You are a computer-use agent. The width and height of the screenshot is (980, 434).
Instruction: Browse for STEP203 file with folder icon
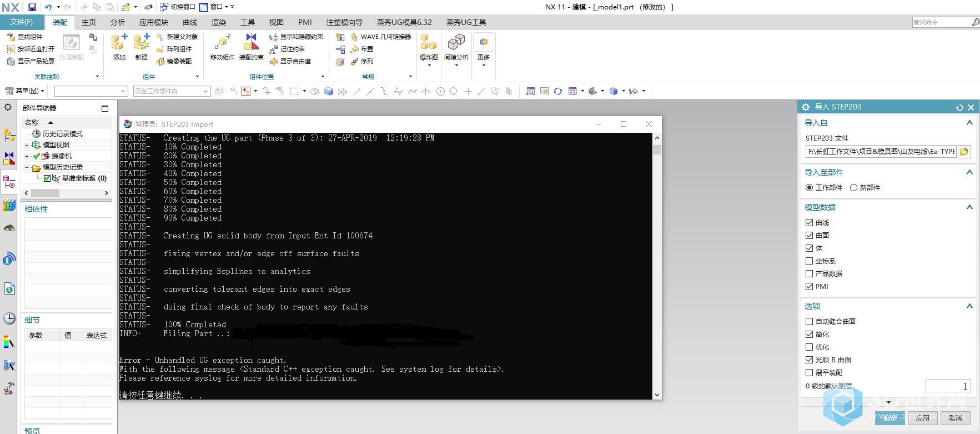pyautogui.click(x=964, y=151)
